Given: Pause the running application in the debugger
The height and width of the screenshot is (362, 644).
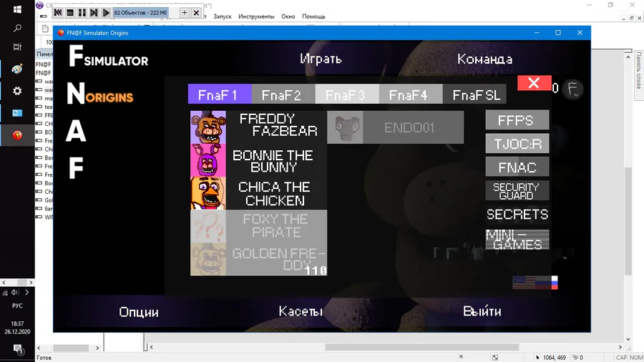Looking at the screenshot, I should (82, 13).
